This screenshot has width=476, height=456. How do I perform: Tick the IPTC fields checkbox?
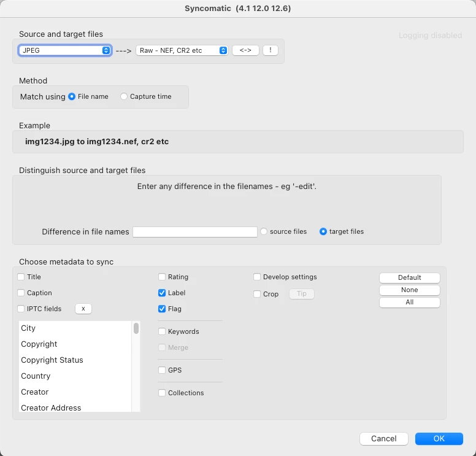click(21, 309)
